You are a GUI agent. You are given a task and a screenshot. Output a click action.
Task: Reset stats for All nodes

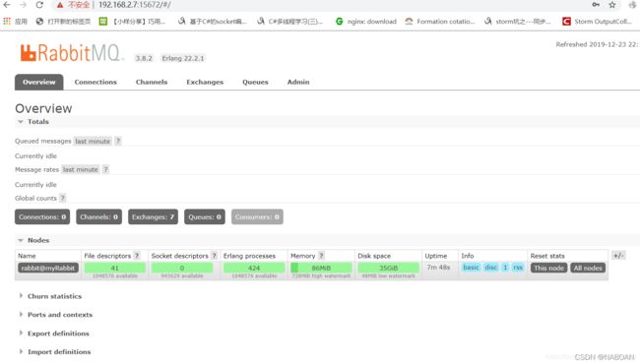588,268
